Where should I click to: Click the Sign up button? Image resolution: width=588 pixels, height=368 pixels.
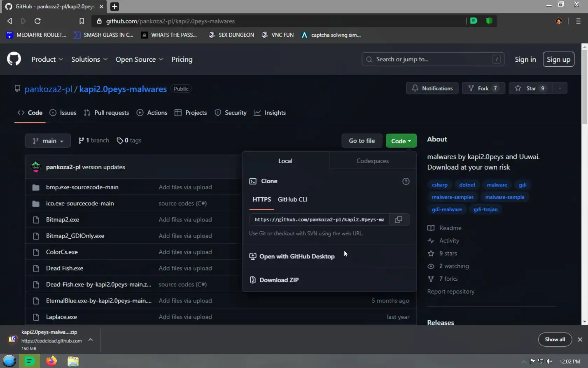pos(558,59)
